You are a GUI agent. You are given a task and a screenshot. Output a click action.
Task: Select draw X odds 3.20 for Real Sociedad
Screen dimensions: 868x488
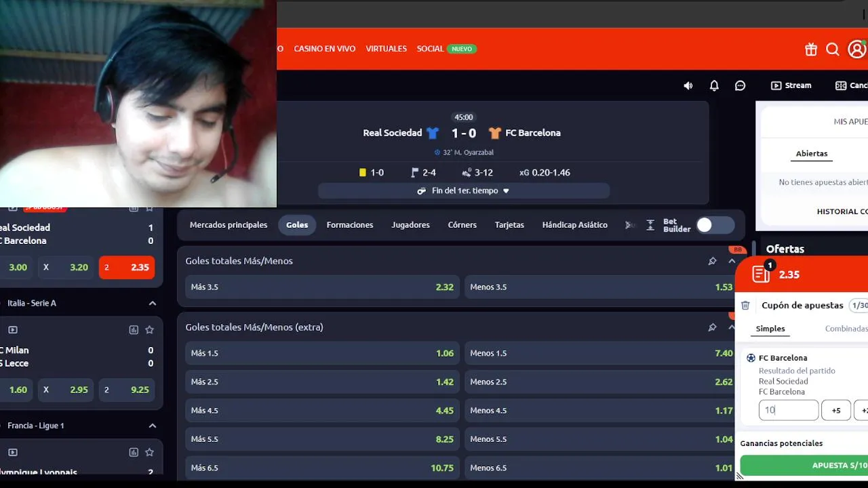66,268
